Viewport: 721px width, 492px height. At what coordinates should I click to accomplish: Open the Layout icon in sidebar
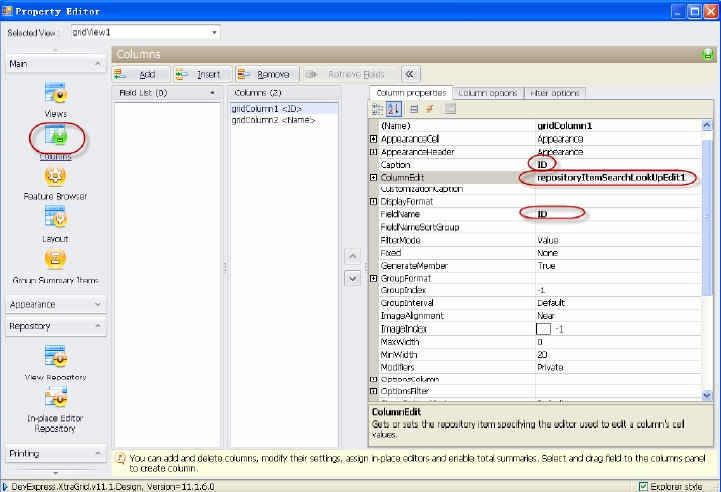(x=56, y=216)
